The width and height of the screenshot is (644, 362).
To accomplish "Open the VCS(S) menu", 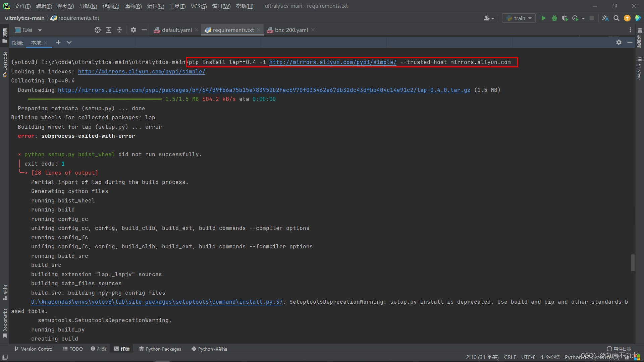I will point(199,6).
